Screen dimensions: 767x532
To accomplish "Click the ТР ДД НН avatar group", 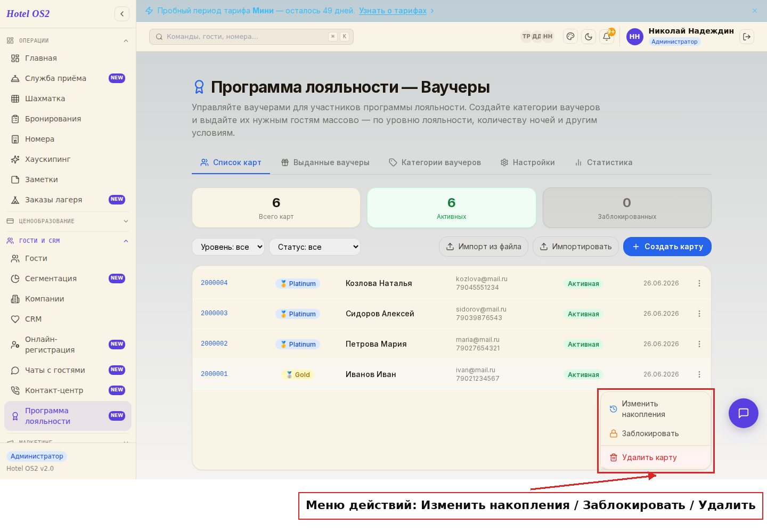I will 537,36.
